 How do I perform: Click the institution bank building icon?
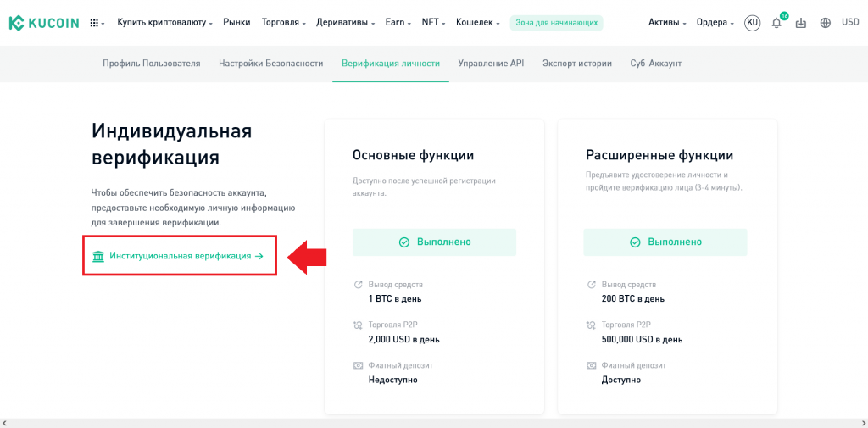(98, 256)
